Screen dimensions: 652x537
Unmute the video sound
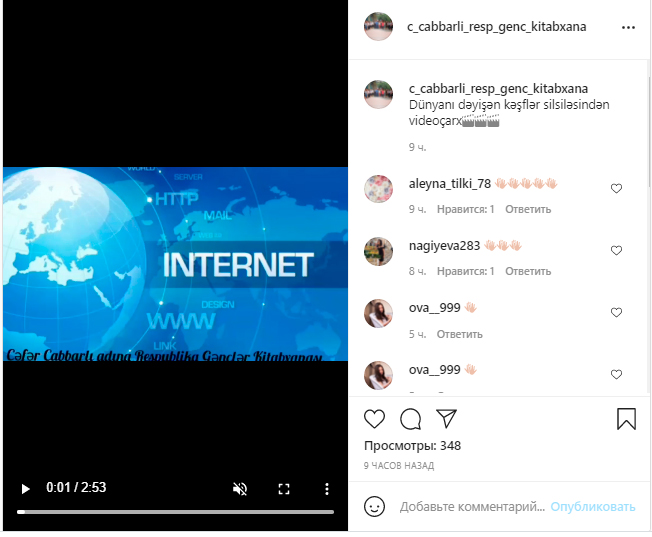tap(240, 489)
